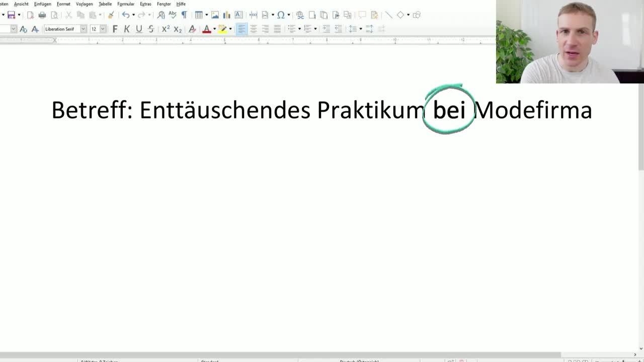Viewport: 644px width, 362px height.
Task: Click the font color red A swatch
Action: [206, 29]
